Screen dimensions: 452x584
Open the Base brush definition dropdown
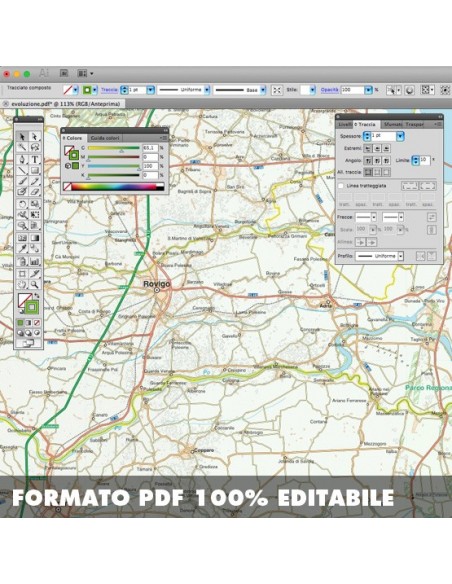click(263, 90)
